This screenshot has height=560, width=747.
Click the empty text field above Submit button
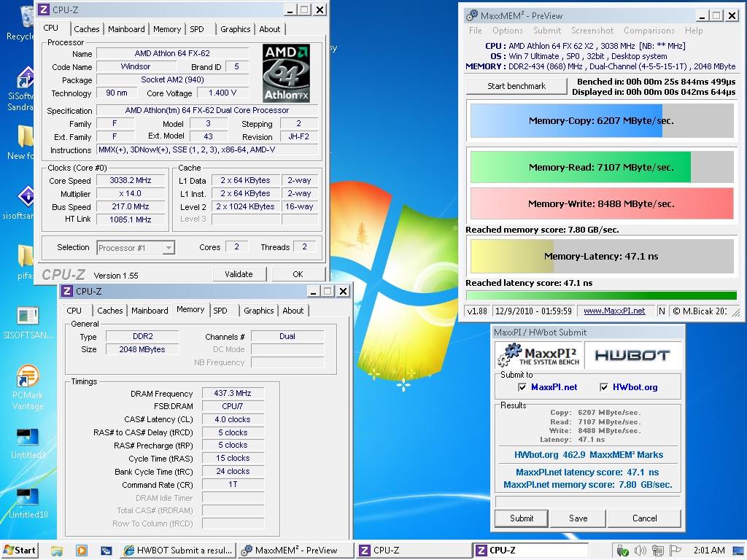point(588,502)
